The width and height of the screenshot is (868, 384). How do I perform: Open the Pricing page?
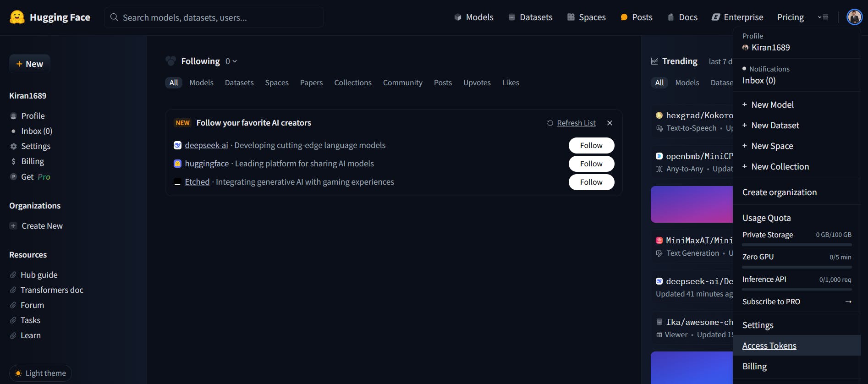pos(790,17)
